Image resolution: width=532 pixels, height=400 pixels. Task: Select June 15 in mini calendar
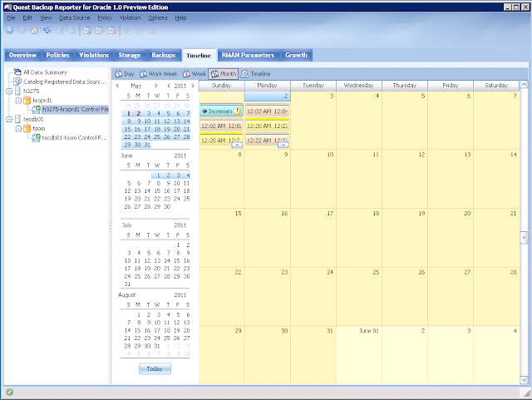(157, 190)
